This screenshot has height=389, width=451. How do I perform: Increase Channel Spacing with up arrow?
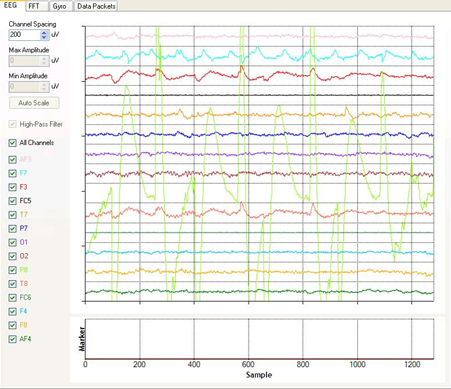(x=44, y=32)
